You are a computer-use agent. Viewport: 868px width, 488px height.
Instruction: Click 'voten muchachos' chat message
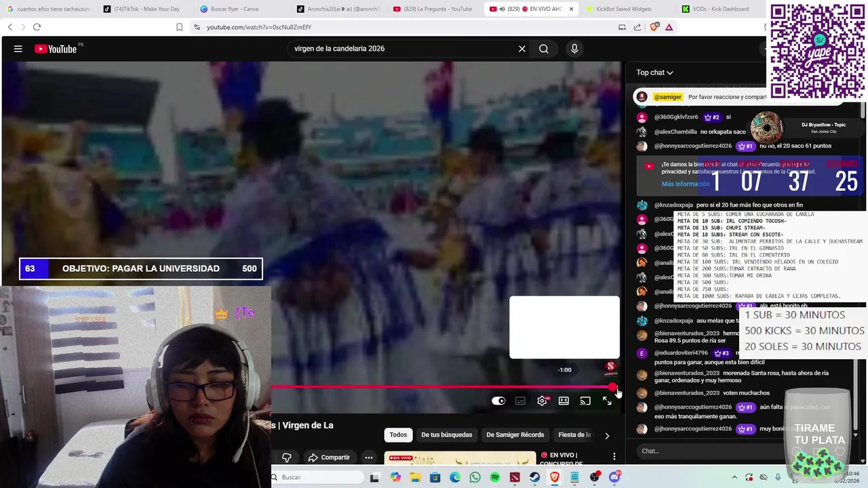[747, 392]
